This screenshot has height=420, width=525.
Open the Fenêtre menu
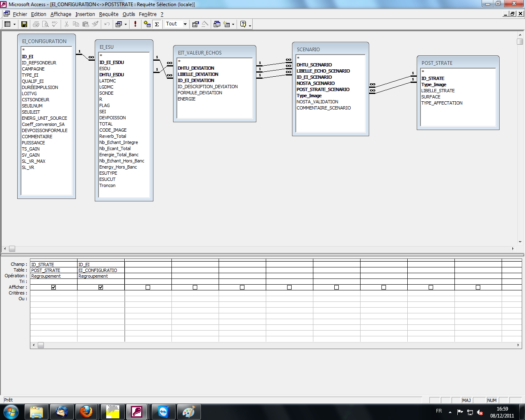tap(148, 14)
